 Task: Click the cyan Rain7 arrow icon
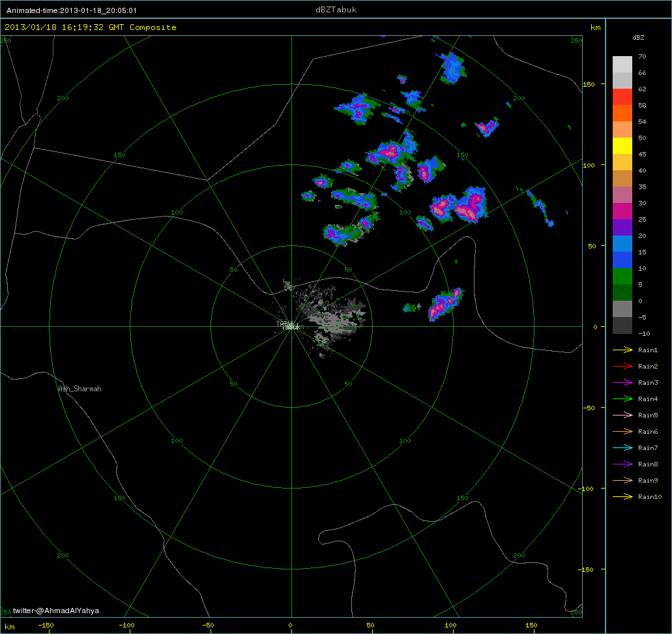click(622, 448)
